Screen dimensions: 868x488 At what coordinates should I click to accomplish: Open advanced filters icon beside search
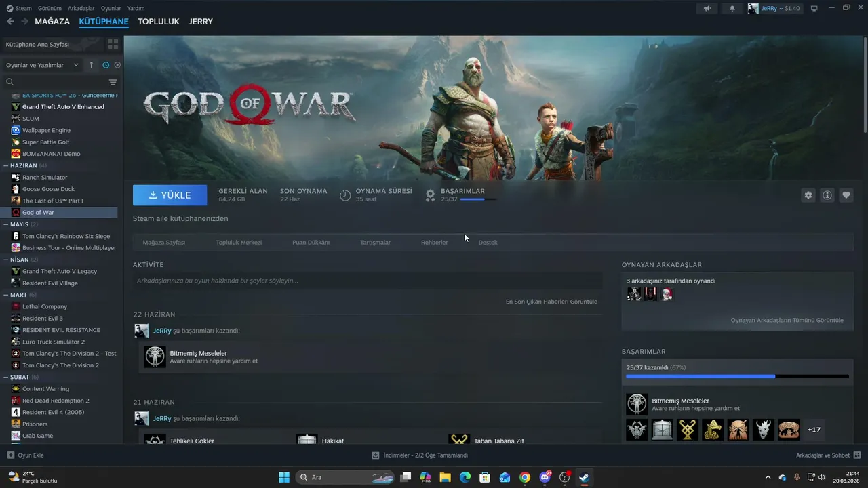[113, 82]
